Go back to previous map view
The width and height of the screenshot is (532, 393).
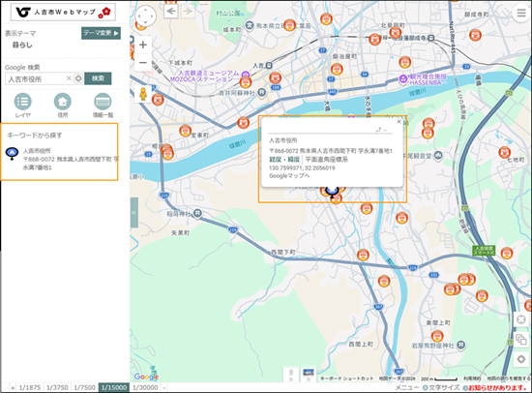tap(171, 12)
